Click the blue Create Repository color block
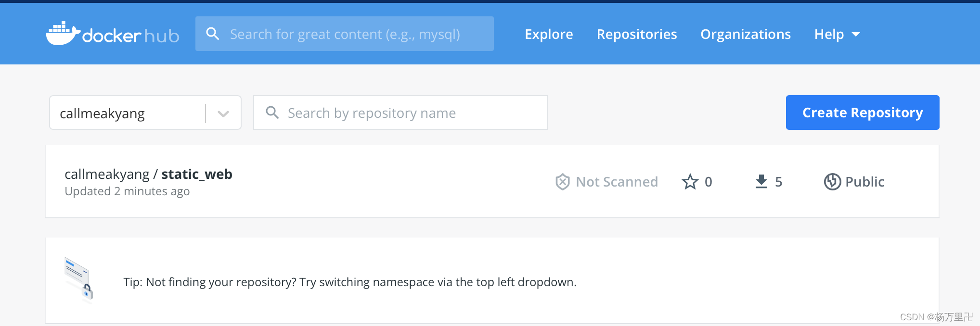Image resolution: width=980 pixels, height=326 pixels. (x=862, y=112)
